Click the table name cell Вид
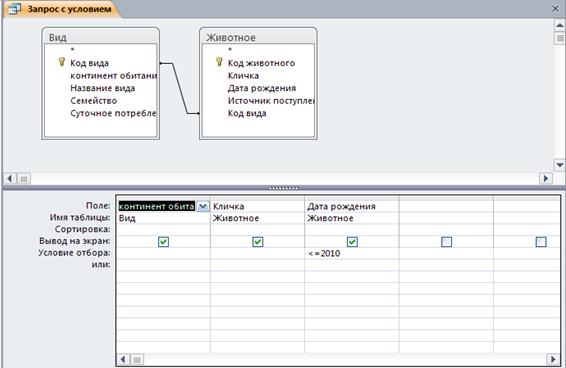 pos(163,218)
